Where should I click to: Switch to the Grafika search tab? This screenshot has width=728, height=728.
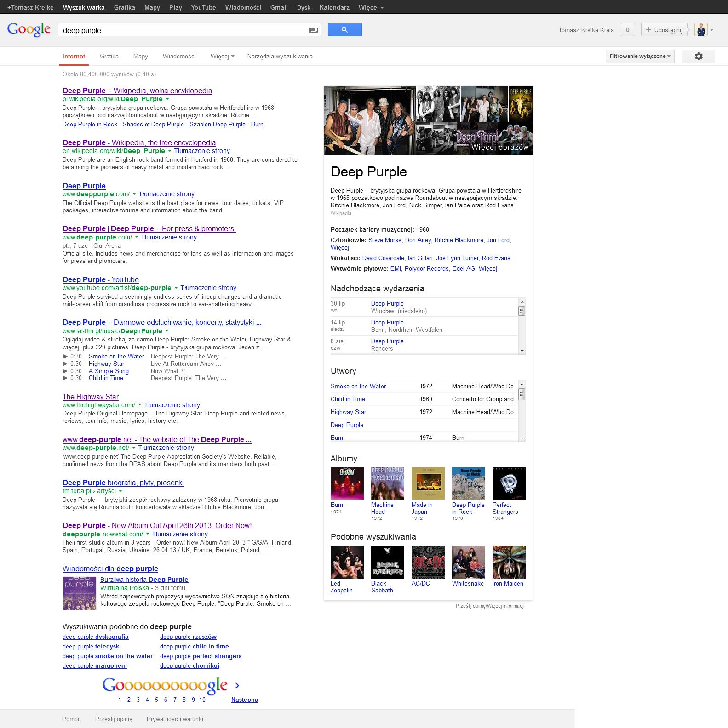[109, 56]
